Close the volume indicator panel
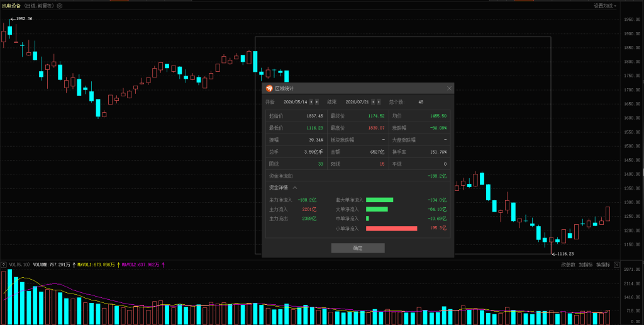 coord(616,265)
